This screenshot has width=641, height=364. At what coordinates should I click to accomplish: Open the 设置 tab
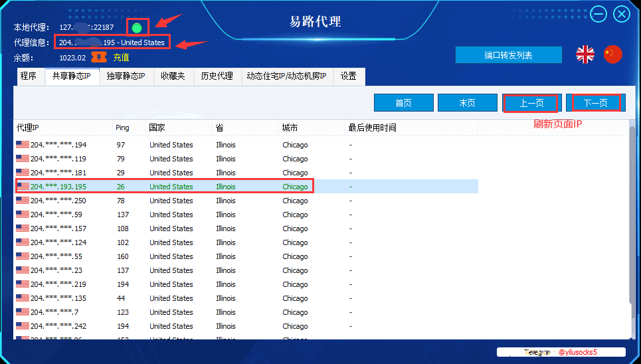(349, 76)
